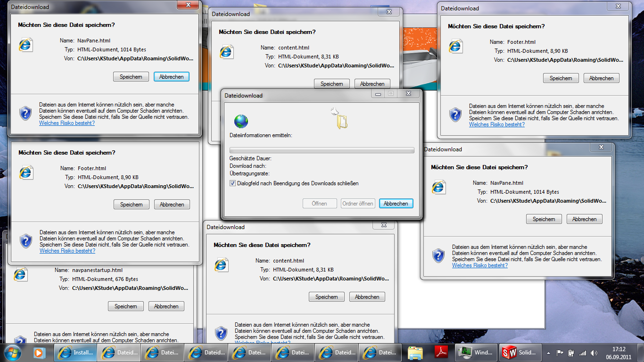Image resolution: width=644 pixels, height=362 pixels.
Task: Switch to the Wind... taskbar window
Action: 477,352
